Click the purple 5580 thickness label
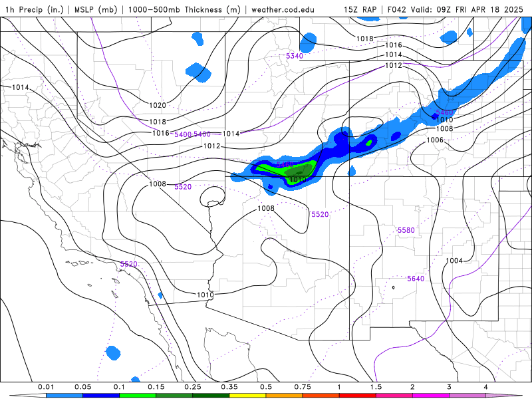The height and width of the screenshot is (399, 532). pos(406,230)
